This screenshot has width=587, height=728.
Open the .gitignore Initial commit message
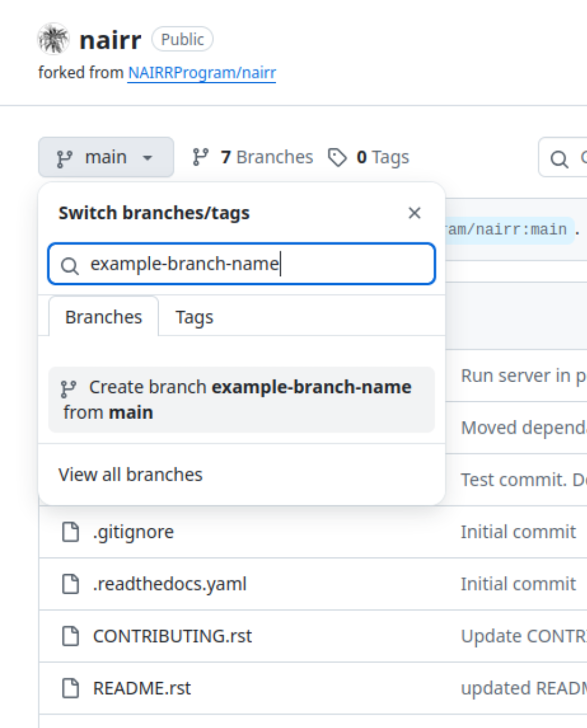(518, 532)
